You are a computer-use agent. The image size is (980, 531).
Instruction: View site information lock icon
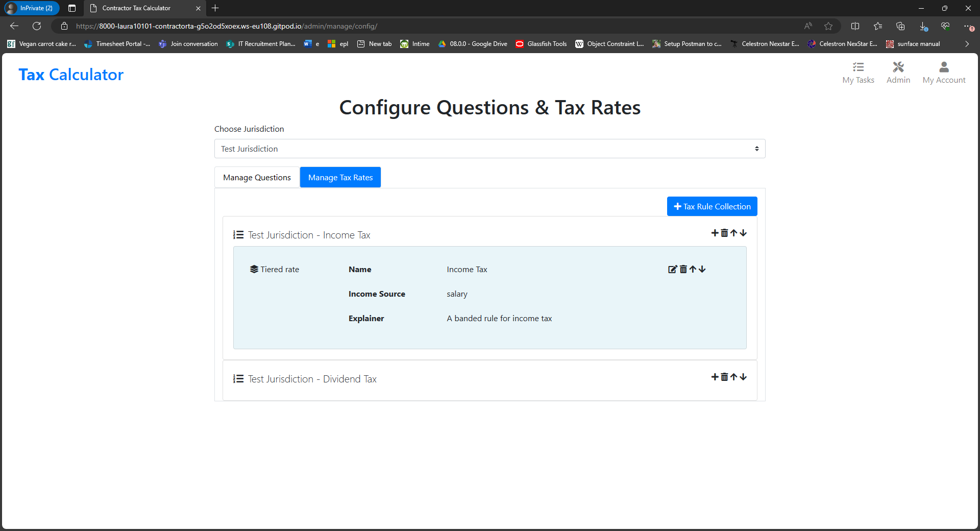[64, 26]
